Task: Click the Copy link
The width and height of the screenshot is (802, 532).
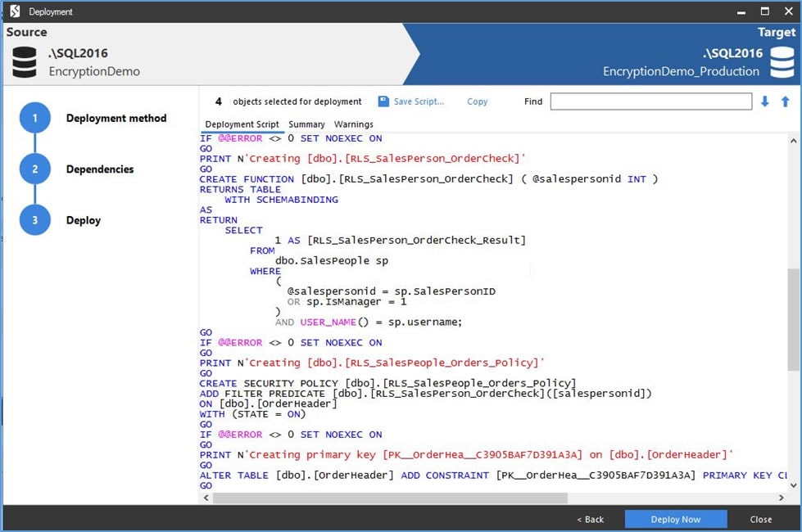Action: 477,101
